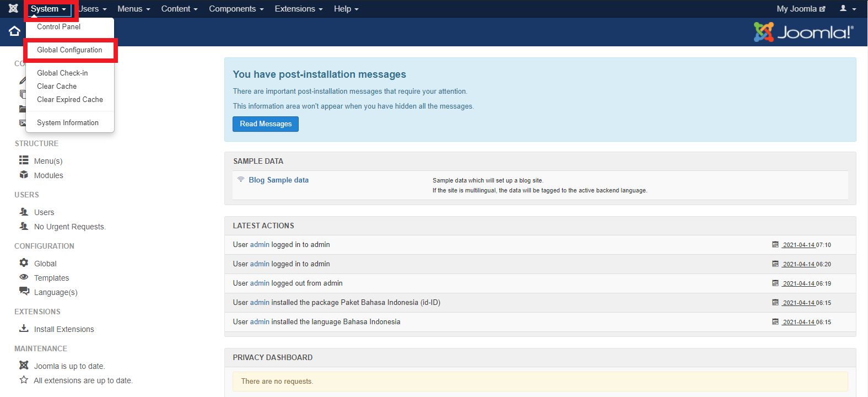Image resolution: width=868 pixels, height=397 pixels.
Task: Expand the Content dropdown
Action: click(x=179, y=9)
